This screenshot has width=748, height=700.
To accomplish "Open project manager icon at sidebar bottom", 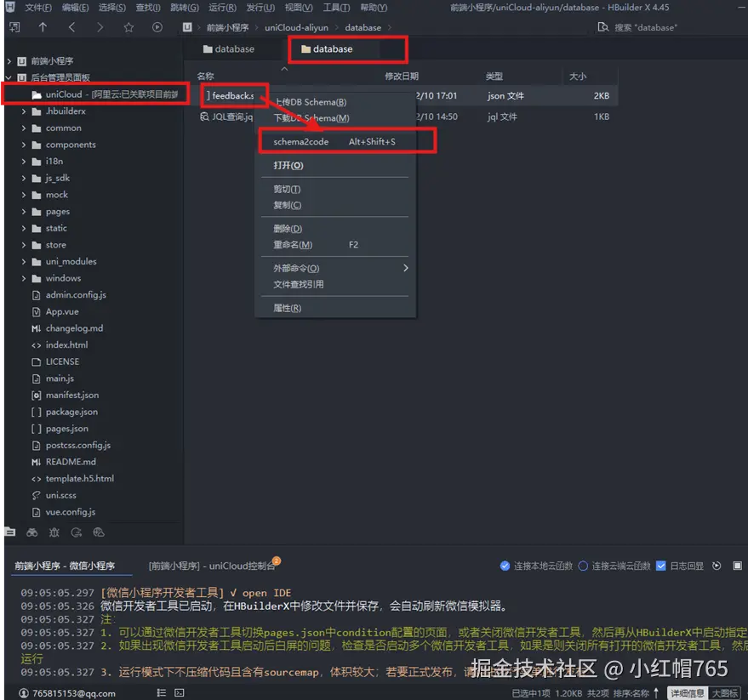I will coord(10,532).
